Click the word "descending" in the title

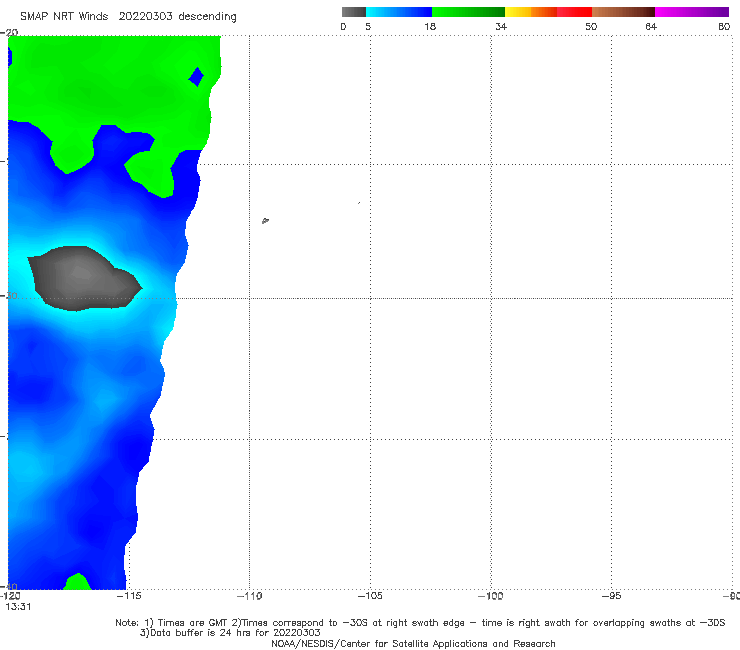point(207,17)
